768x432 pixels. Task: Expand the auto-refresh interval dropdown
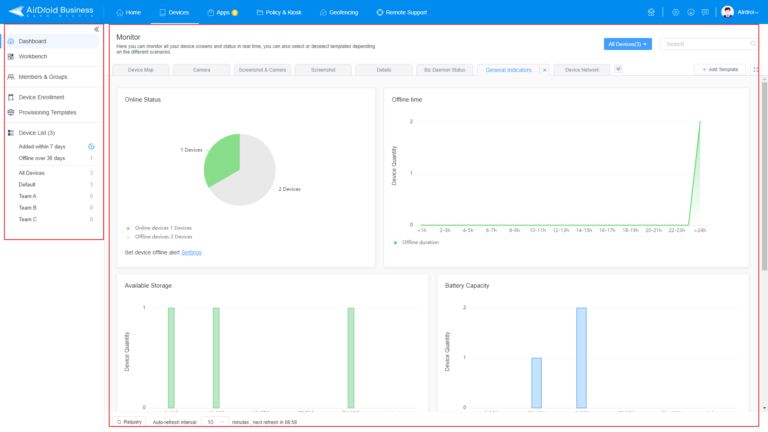(215, 422)
